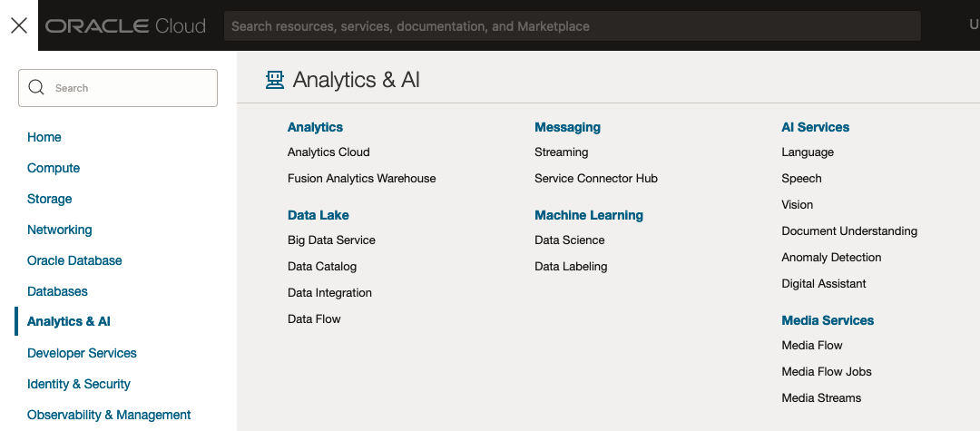Select Compute in the sidebar
Viewport: 980px width, 431px height.
click(54, 168)
